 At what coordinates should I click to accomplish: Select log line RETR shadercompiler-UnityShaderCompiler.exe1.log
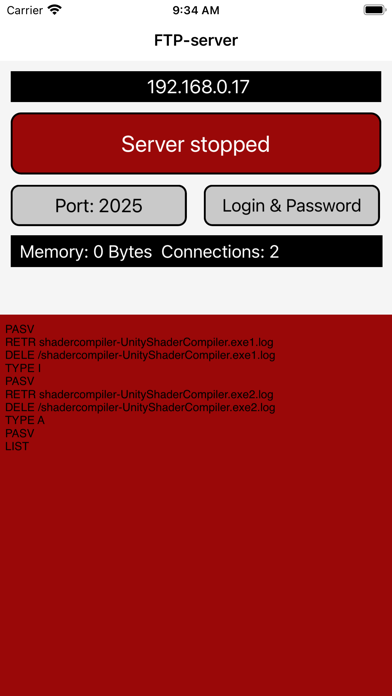click(x=139, y=342)
